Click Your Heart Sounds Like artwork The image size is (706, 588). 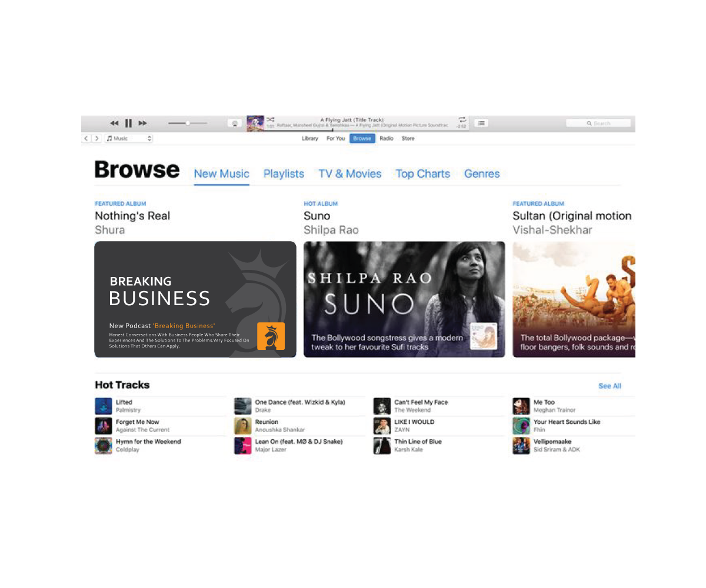point(521,426)
